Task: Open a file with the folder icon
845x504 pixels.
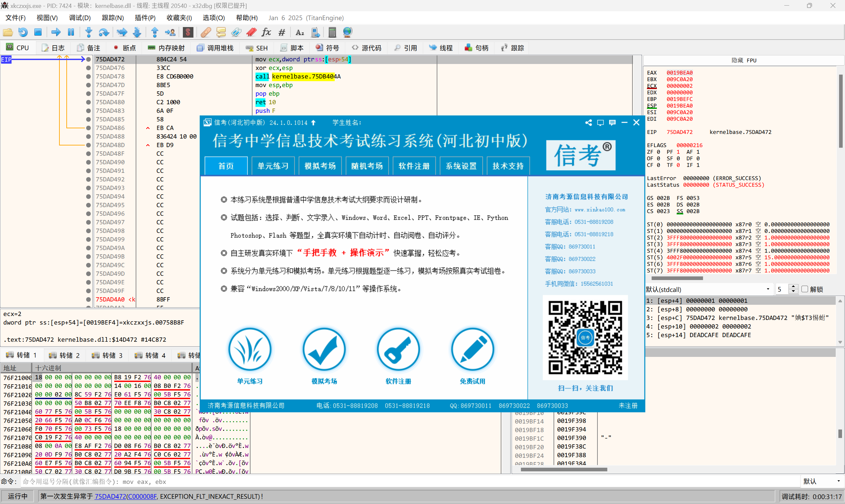Action: tap(8, 32)
